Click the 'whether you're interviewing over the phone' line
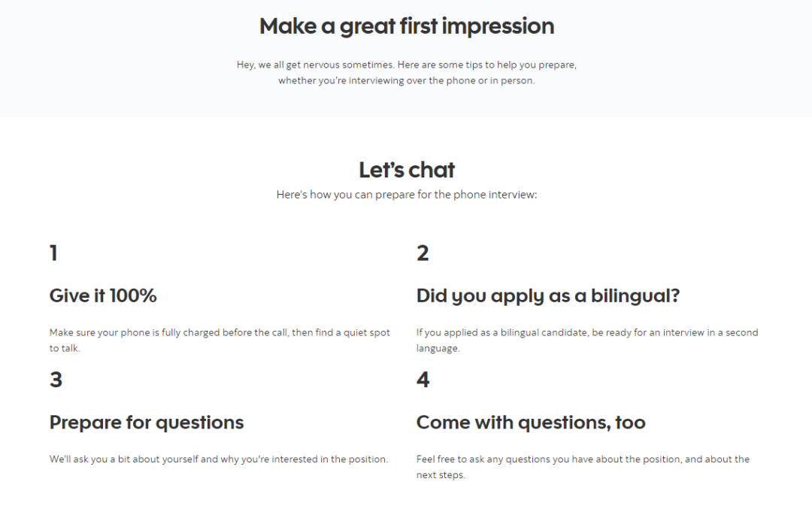 click(407, 80)
